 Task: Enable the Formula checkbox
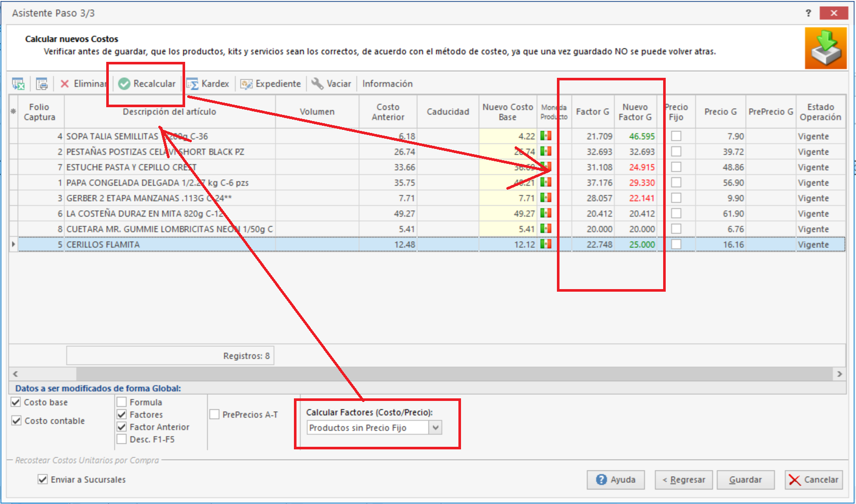122,402
